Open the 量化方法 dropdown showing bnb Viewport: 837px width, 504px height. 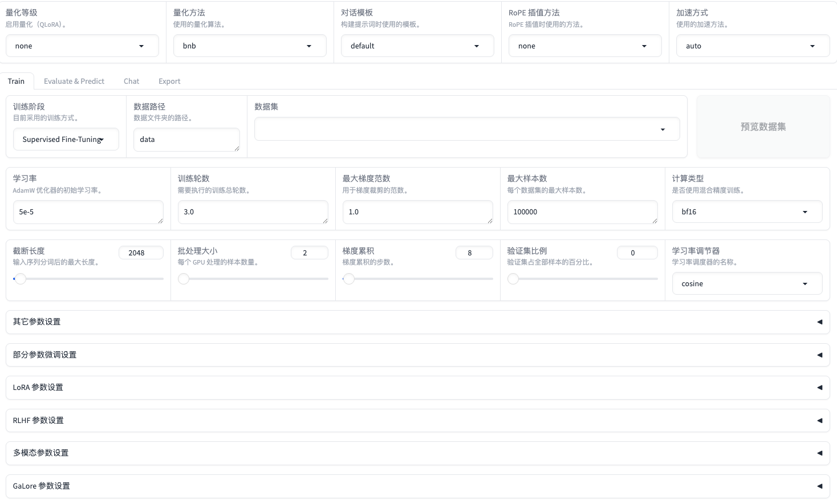click(x=250, y=46)
